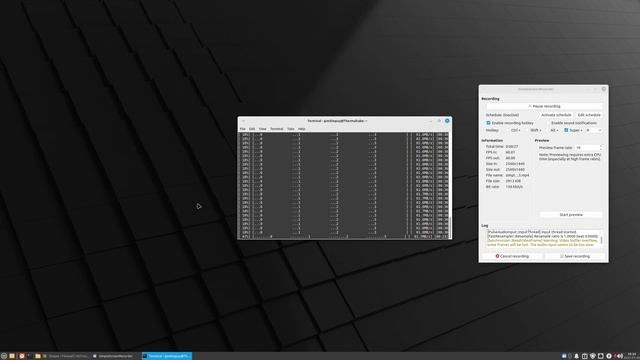Click the taskbar clock
Viewport: 640px width, 360px height.
click(x=632, y=356)
